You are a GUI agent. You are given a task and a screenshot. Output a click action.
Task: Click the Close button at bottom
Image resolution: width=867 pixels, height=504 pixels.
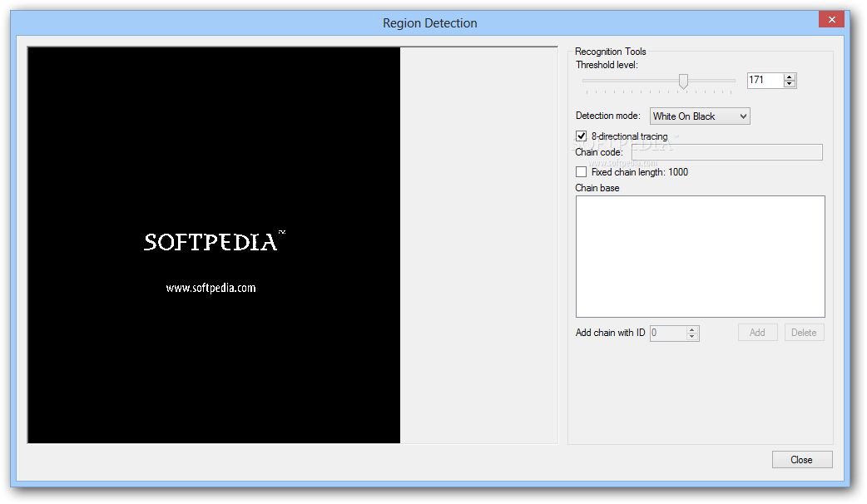[x=802, y=460]
